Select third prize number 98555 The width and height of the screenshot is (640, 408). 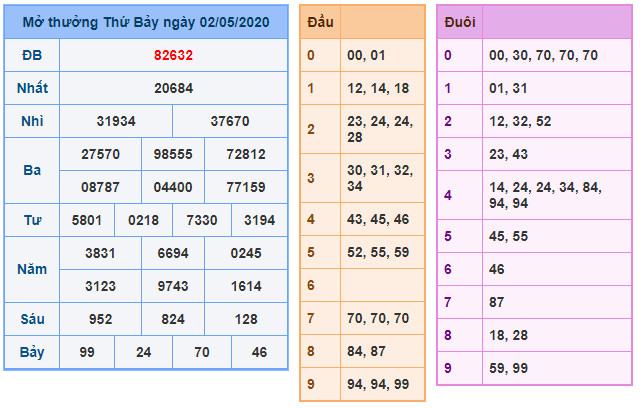point(173,154)
